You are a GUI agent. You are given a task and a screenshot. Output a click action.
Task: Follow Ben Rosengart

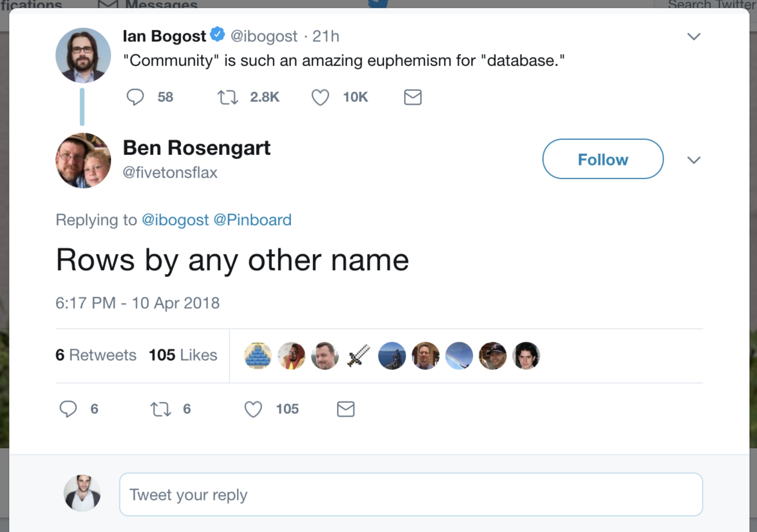(x=603, y=159)
